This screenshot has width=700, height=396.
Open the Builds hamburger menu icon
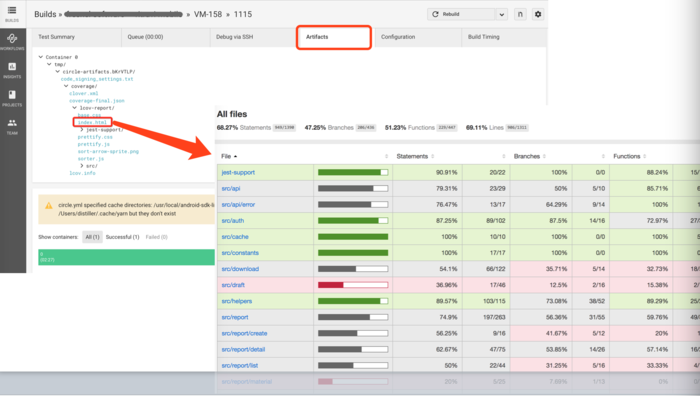pyautogui.click(x=12, y=11)
